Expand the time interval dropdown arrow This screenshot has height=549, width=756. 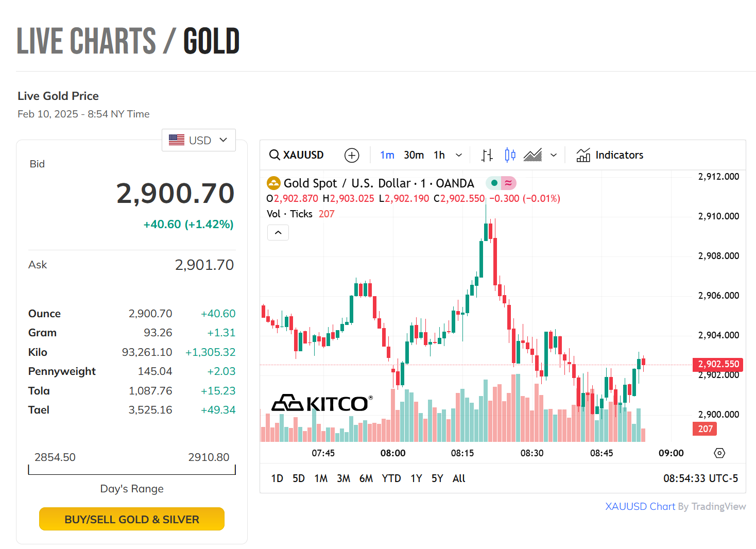pyautogui.click(x=459, y=155)
